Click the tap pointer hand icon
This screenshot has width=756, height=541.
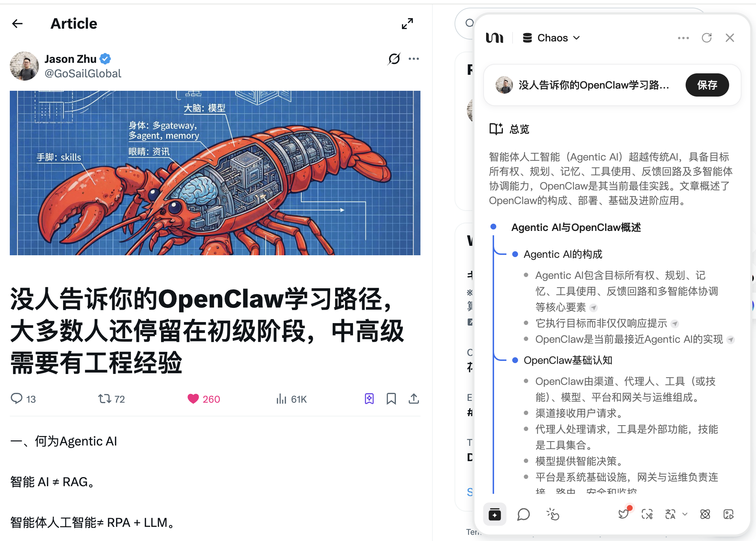pyautogui.click(x=553, y=514)
